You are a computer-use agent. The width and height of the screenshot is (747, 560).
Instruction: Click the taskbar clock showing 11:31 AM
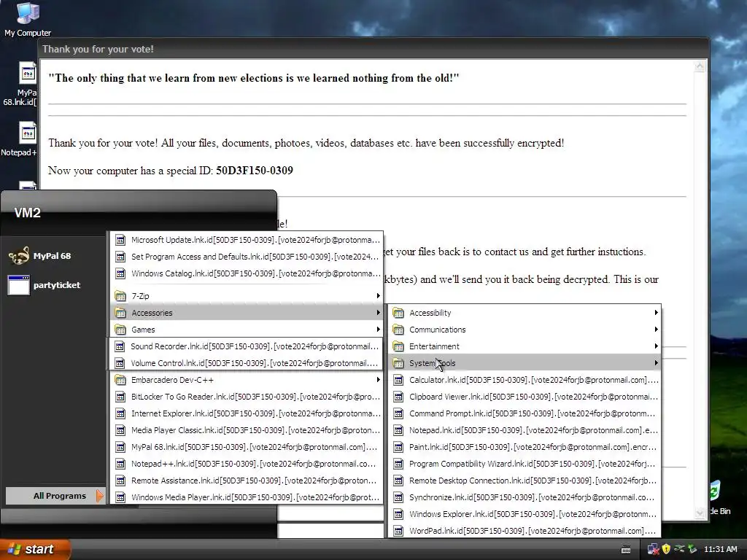pos(720,549)
